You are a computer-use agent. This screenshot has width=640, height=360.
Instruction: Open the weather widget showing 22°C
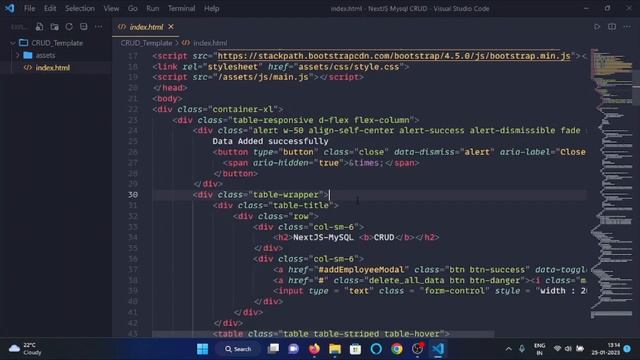pos(25,349)
